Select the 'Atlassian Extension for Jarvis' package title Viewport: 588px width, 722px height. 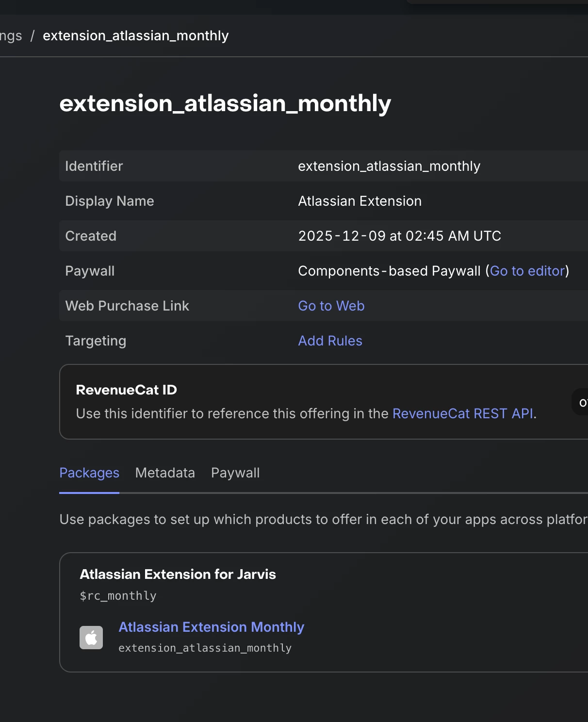178,574
